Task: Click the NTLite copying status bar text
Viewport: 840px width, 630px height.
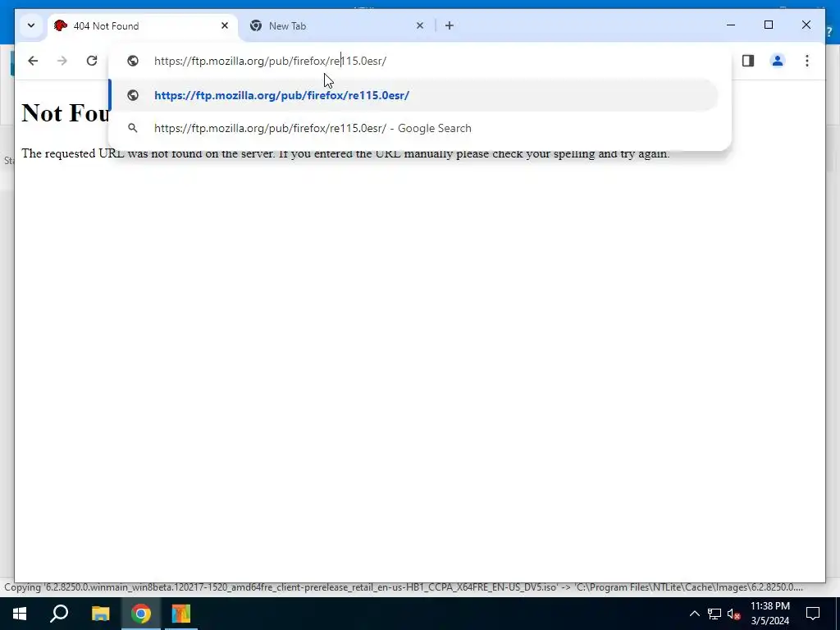Action: 404,587
